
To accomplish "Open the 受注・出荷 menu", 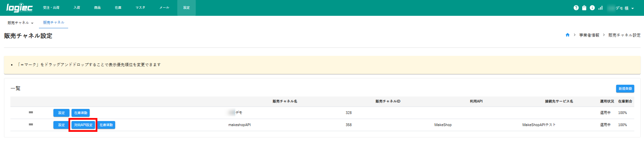I will 51,8.
